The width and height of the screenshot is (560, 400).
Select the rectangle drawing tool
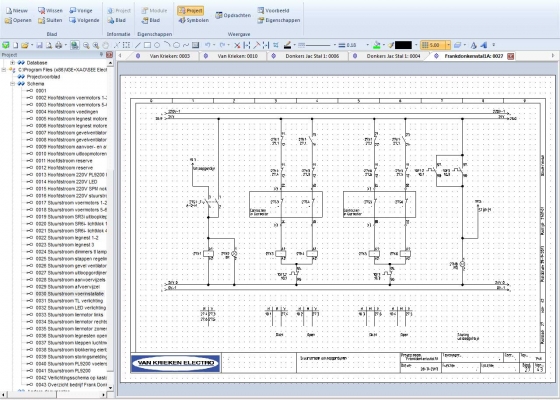pyautogui.click(x=147, y=45)
